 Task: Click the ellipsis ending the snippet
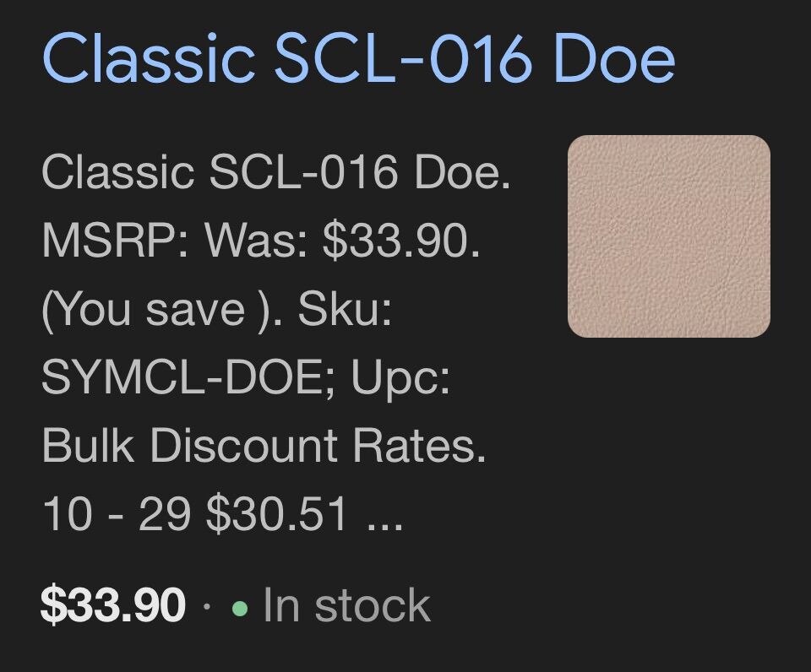[385, 515]
